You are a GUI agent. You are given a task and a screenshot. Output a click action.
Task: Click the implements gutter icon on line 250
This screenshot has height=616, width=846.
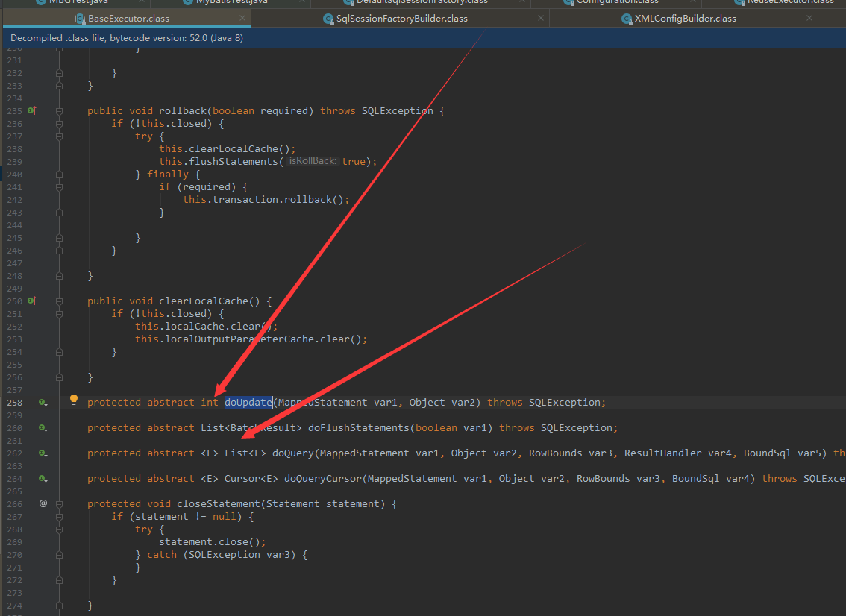[x=32, y=301]
